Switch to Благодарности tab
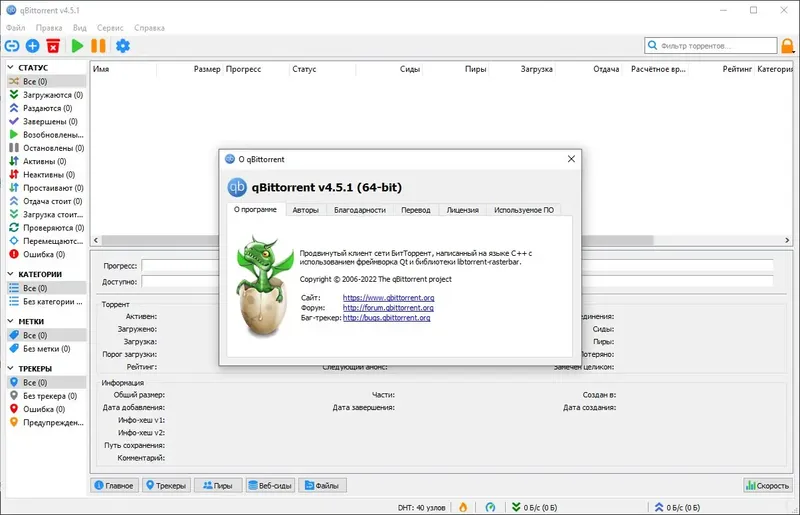 [360, 210]
